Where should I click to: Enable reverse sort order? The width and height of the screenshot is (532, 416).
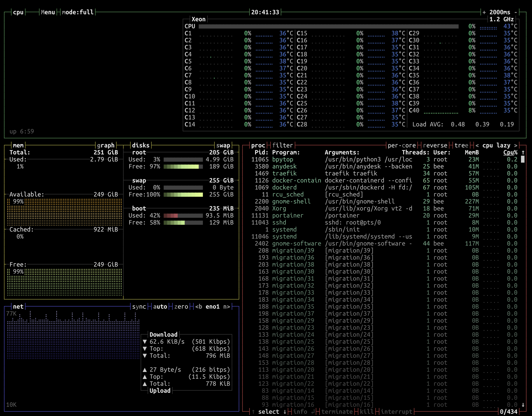click(435, 145)
